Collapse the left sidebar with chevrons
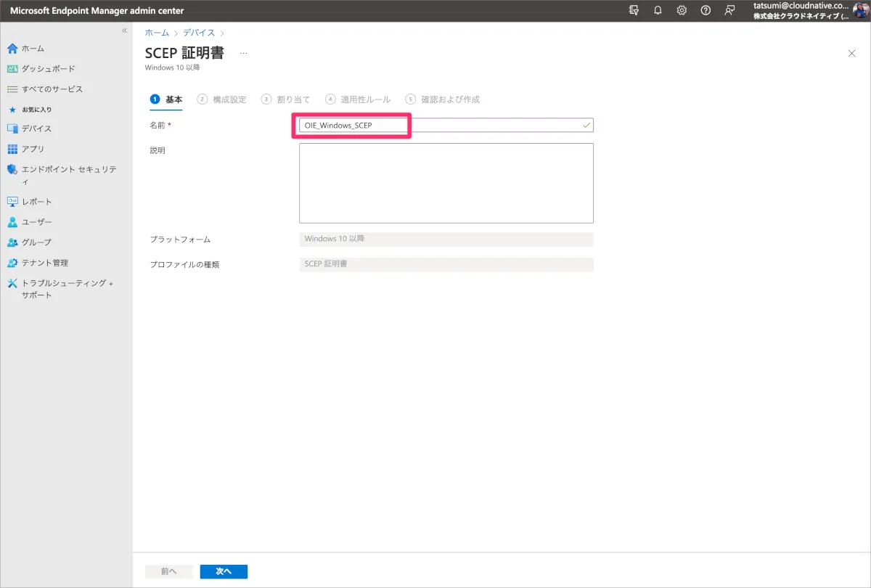The width and height of the screenshot is (871, 588). pos(124,30)
